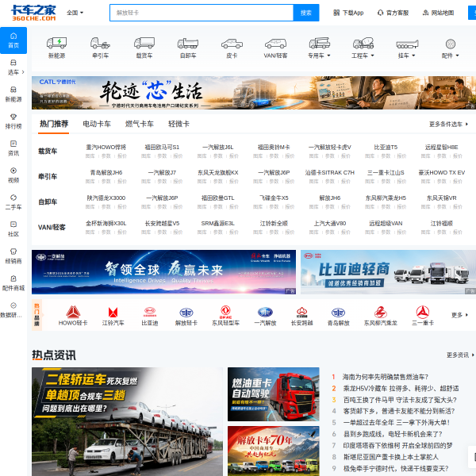Screen dimensions: 476x476
Task: Switch to the 燃气卡车 tab
Action: (140, 124)
